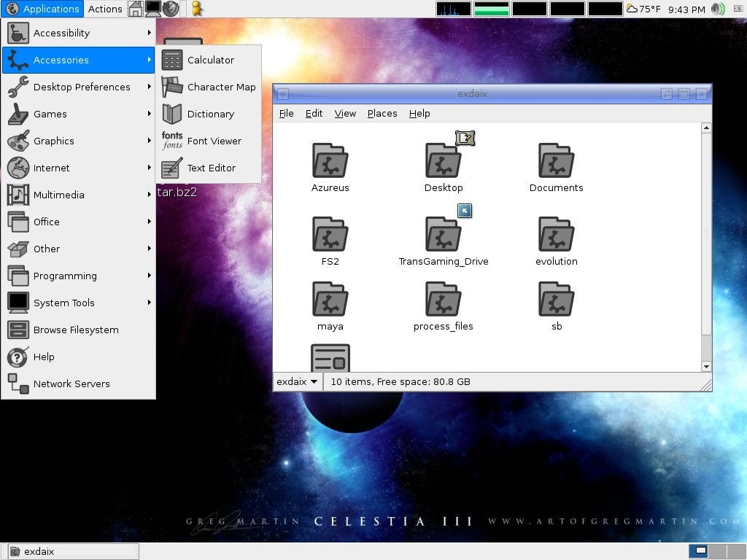
Task: Click the Applications panel menu button
Action: pos(42,9)
